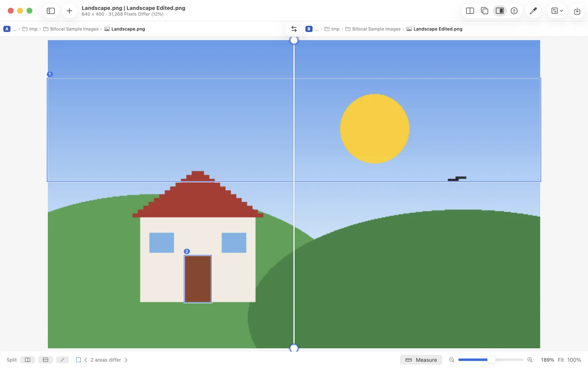Click the zoom in magnifier
The width and height of the screenshot is (588, 368).
coord(530,360)
